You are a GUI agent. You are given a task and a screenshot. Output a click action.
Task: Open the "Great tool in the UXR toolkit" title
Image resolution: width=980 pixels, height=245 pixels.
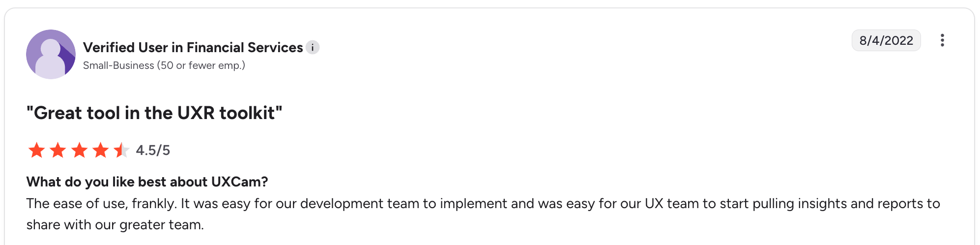point(154,113)
